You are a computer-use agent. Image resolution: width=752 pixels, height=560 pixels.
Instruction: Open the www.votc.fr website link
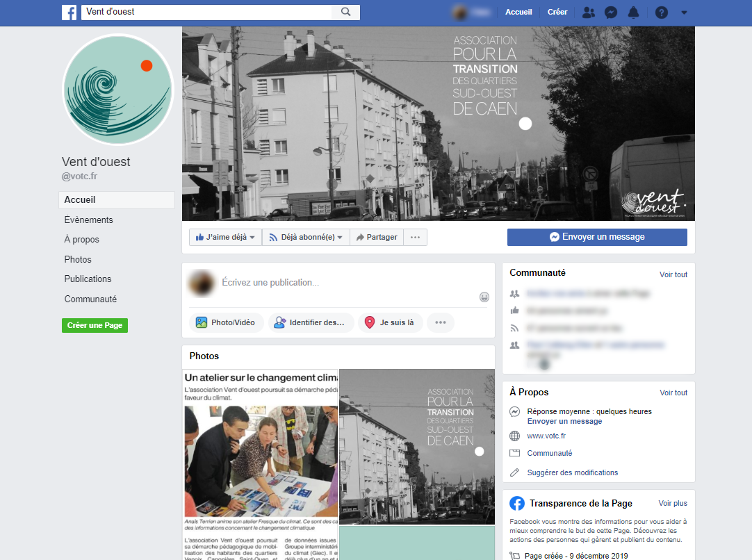point(546,436)
